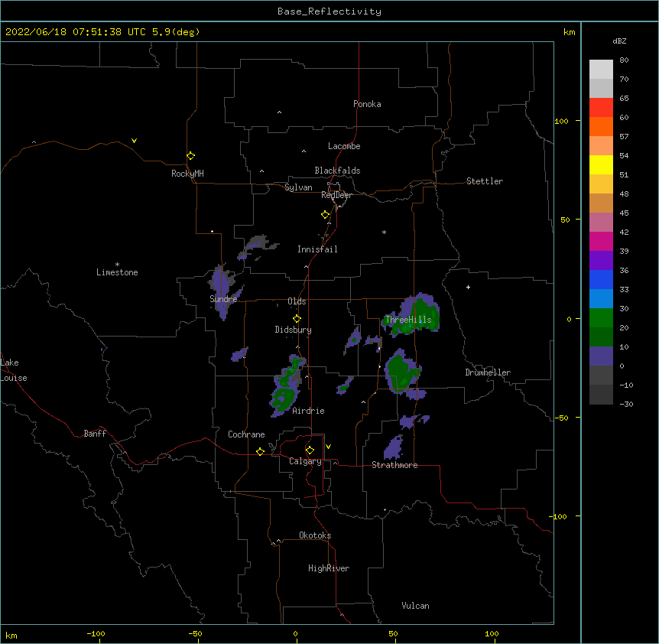
Task: Click the purple echo north of Strathmore
Action: click(x=394, y=448)
